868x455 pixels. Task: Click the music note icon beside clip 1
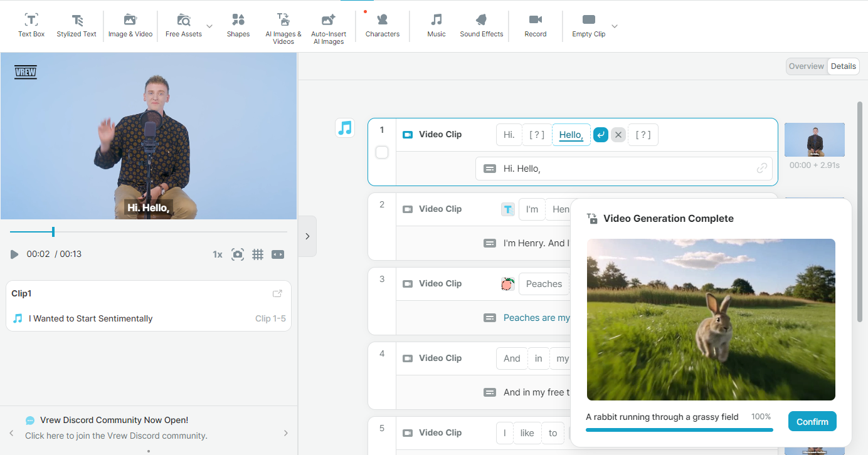345,128
